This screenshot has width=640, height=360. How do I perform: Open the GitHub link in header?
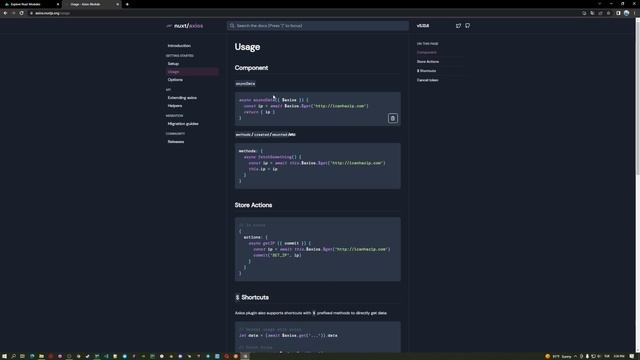[x=467, y=26]
